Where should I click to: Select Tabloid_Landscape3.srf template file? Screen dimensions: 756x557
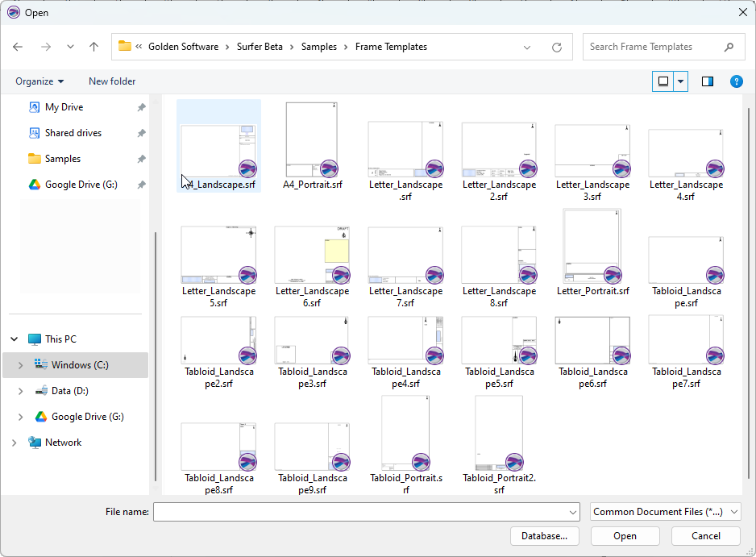click(312, 340)
